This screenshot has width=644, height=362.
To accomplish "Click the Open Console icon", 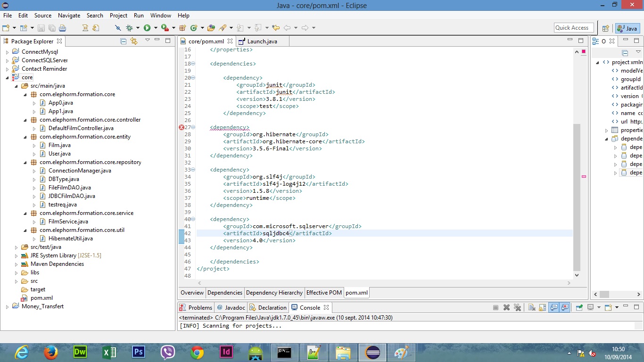I will point(608,307).
